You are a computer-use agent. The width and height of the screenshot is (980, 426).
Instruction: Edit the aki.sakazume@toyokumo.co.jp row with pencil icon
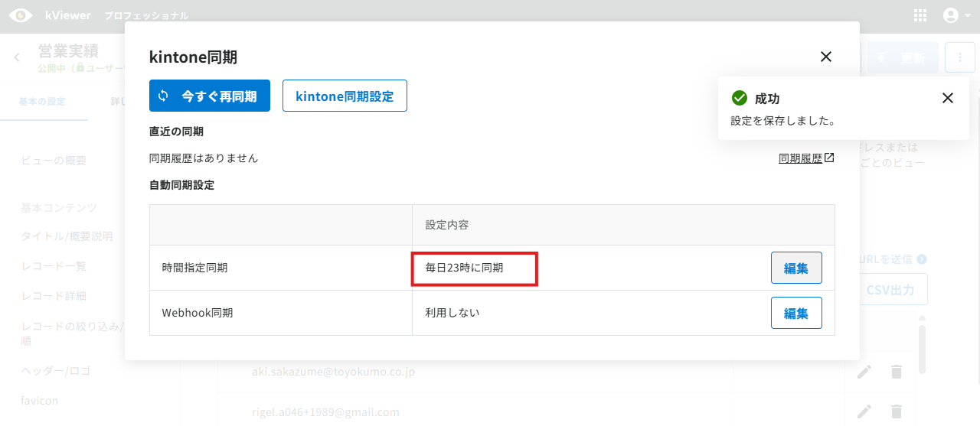[864, 372]
